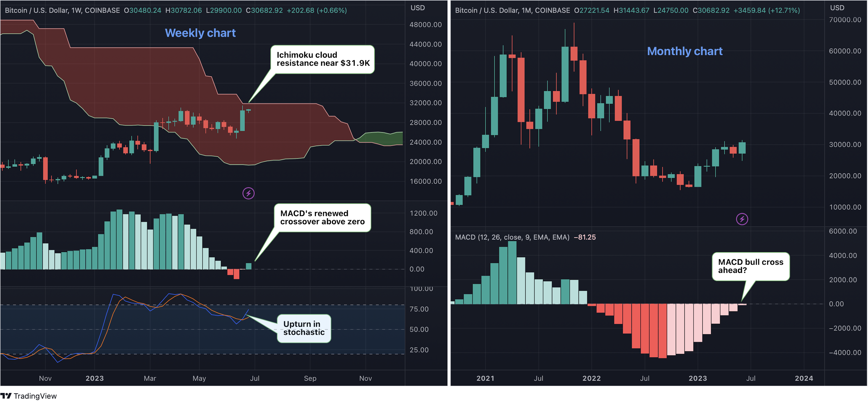Open the MACD (12, 26, close) indicator legend
The height and width of the screenshot is (401, 868).
point(512,237)
